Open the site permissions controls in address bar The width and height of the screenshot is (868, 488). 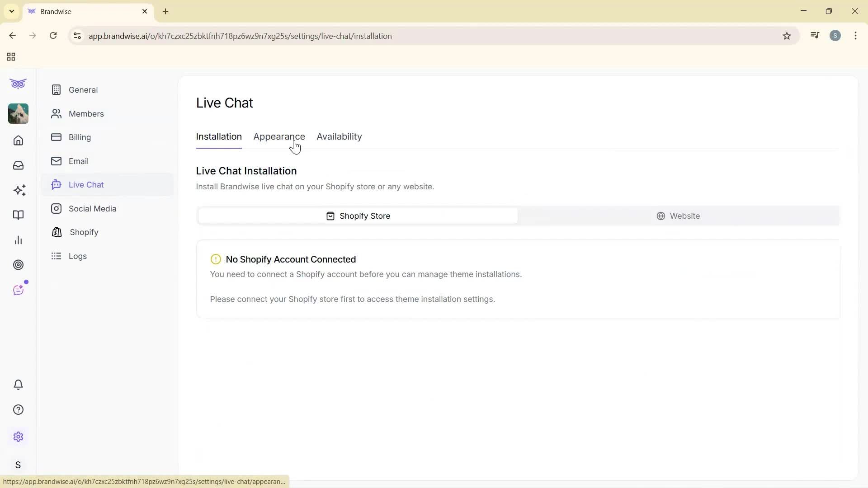point(77,36)
